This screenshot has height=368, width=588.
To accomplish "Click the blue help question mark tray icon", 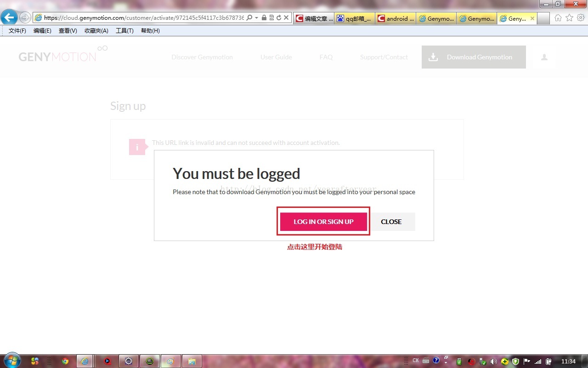I will [x=436, y=361].
